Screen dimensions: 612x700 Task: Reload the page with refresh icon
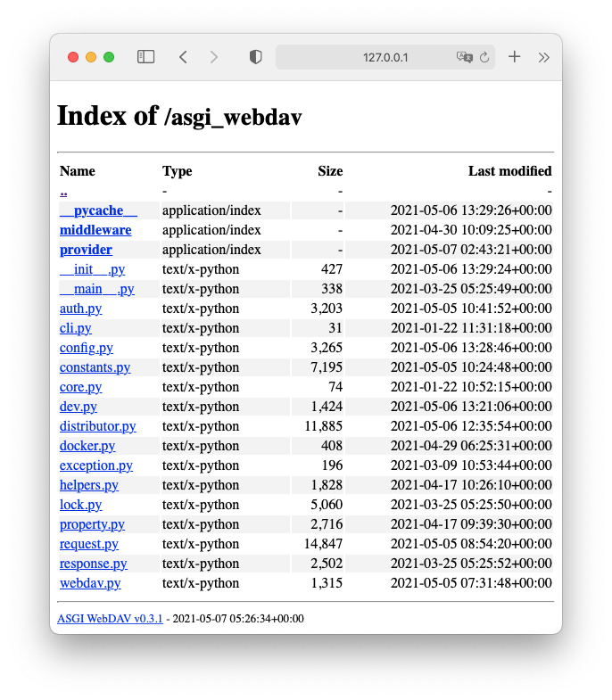[x=484, y=57]
